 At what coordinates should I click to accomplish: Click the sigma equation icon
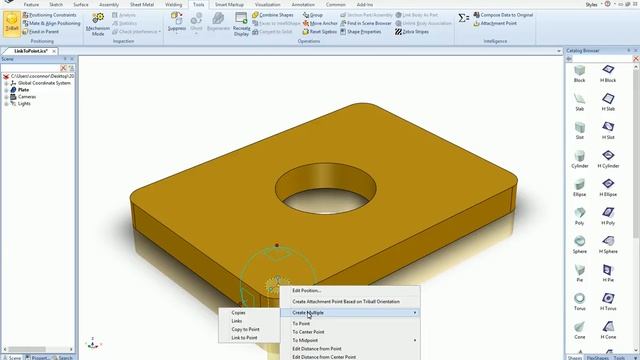463,18
